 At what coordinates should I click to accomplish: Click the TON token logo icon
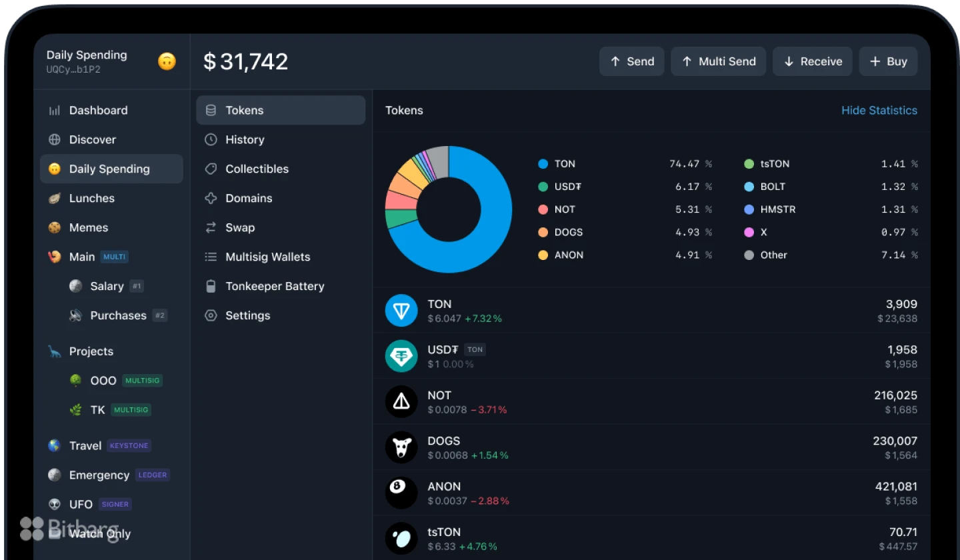pos(401,311)
